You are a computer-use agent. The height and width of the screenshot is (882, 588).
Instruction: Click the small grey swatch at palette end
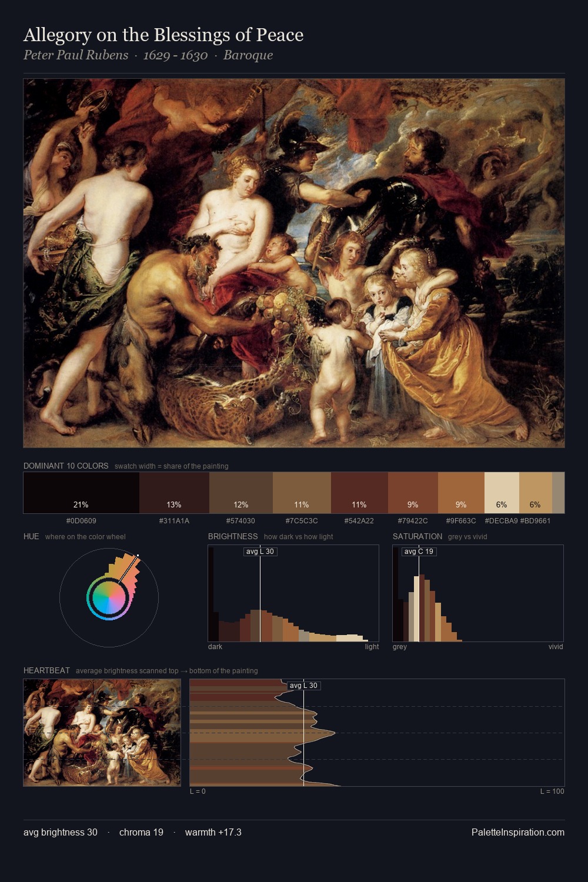click(558, 493)
